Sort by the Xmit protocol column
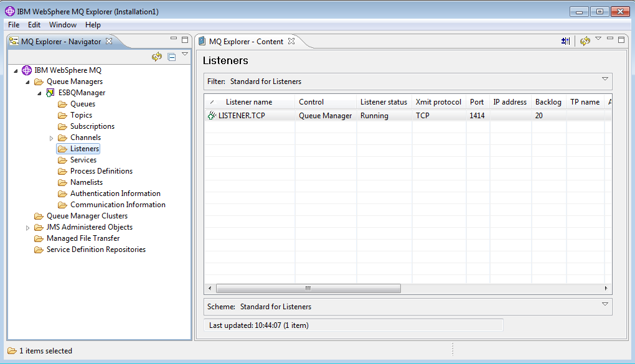 439,102
